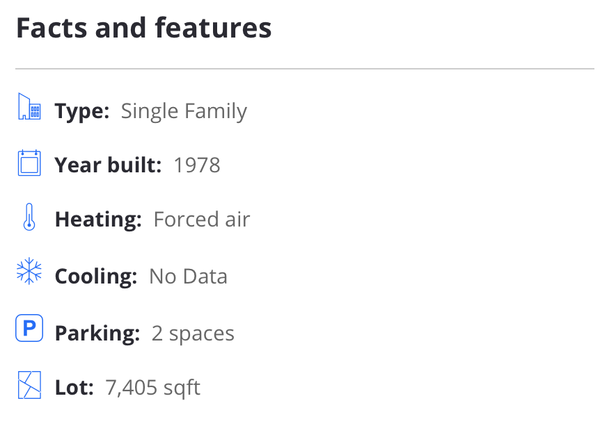
Task: Click the Forced air value
Action: (202, 219)
